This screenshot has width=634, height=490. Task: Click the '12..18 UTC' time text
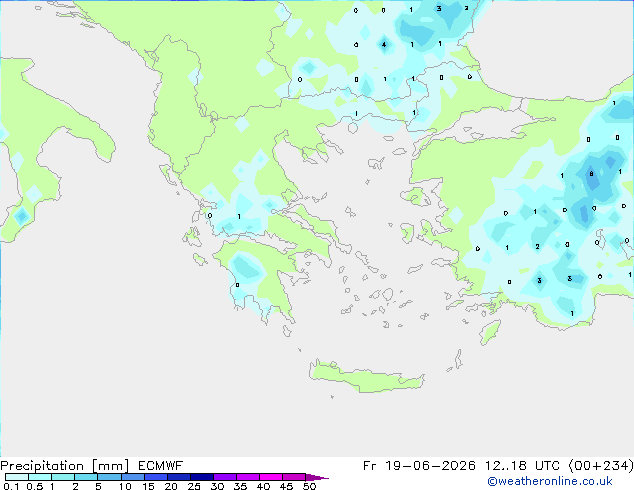tap(522, 466)
